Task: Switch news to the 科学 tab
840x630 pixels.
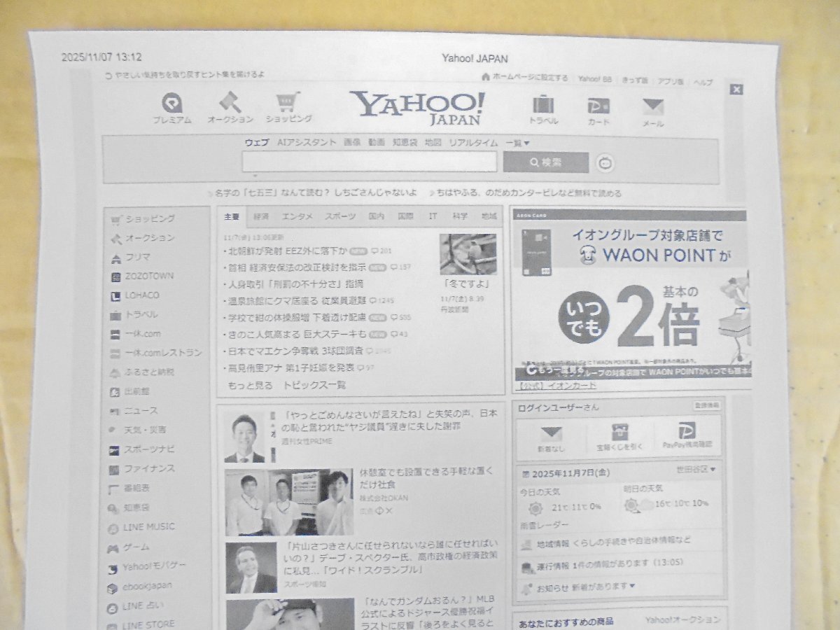Action: [x=460, y=216]
